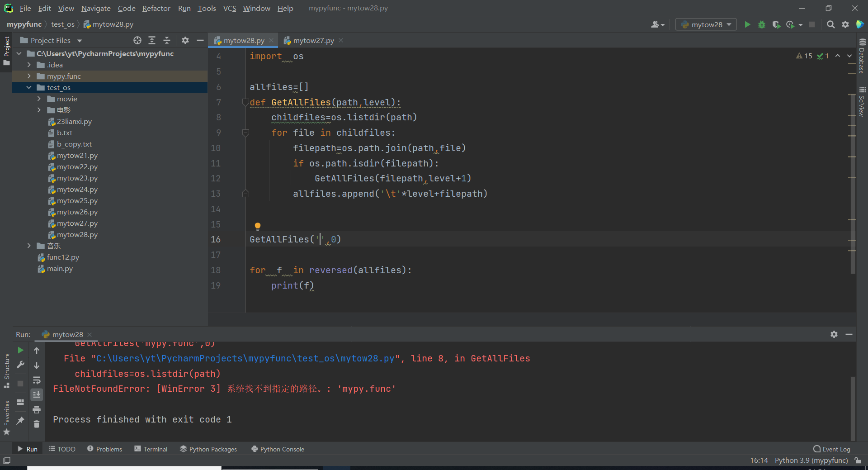The height and width of the screenshot is (470, 868).
Task: Go up the stack trace arrow
Action: (37, 350)
